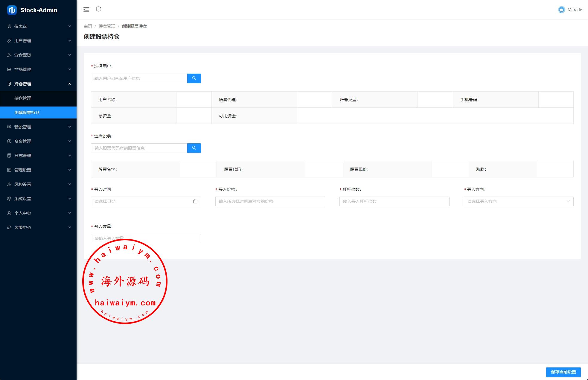The height and width of the screenshot is (380, 588).
Task: Click the user ID search button
Action: pos(194,78)
